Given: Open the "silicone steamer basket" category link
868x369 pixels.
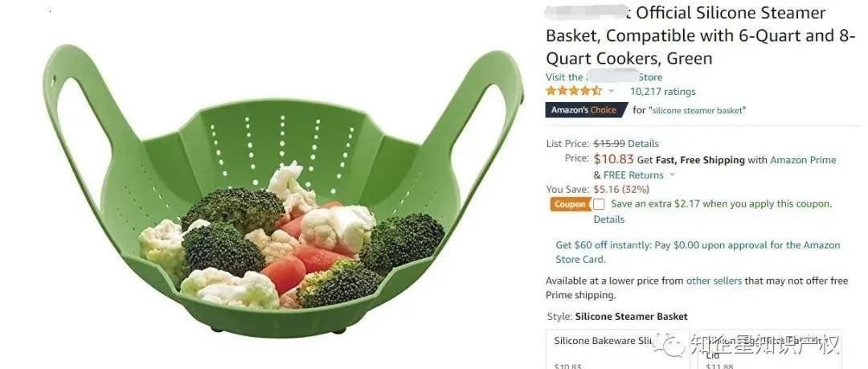Looking at the screenshot, I should pyautogui.click(x=697, y=110).
